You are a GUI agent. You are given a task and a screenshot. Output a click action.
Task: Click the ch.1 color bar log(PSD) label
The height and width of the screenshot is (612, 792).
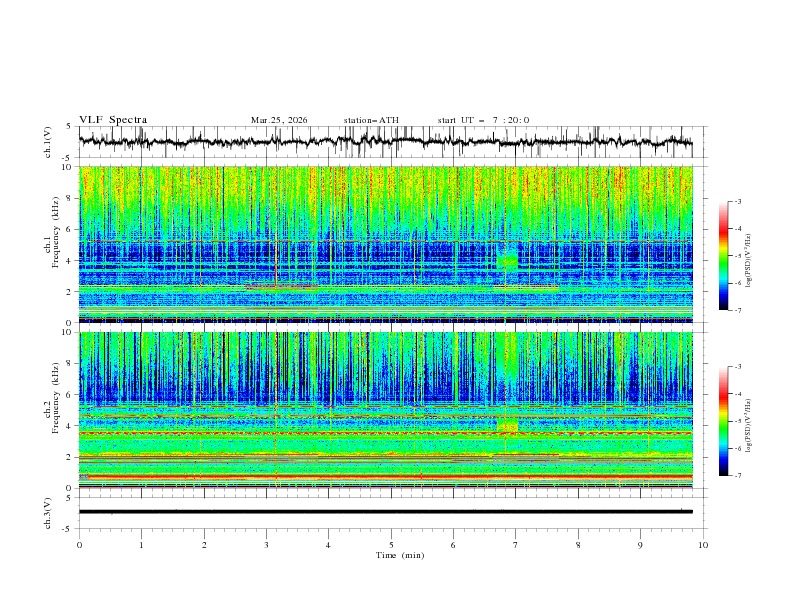click(x=749, y=261)
